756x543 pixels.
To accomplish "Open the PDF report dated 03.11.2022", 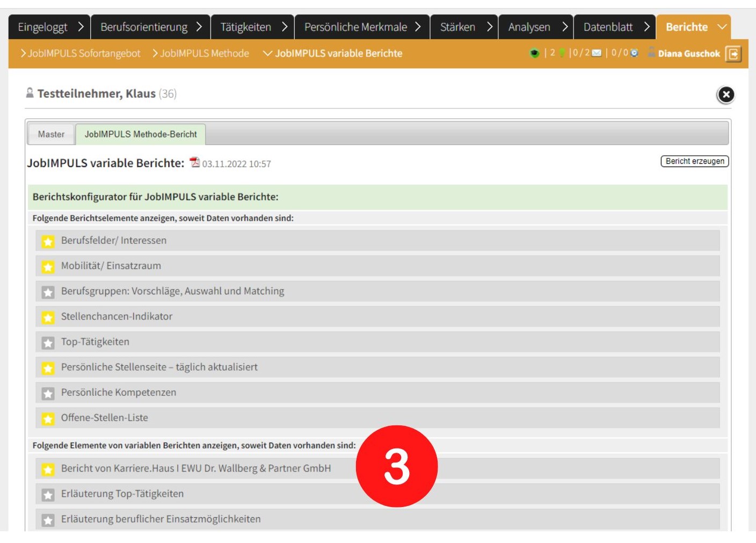I will pos(195,163).
